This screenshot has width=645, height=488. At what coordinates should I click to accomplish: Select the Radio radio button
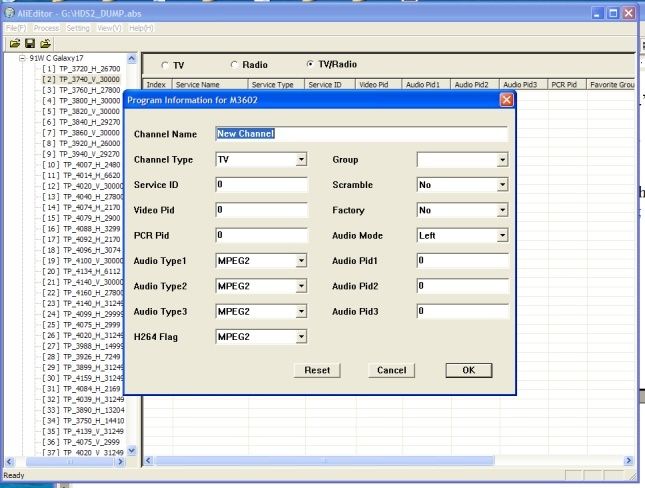(x=234, y=65)
